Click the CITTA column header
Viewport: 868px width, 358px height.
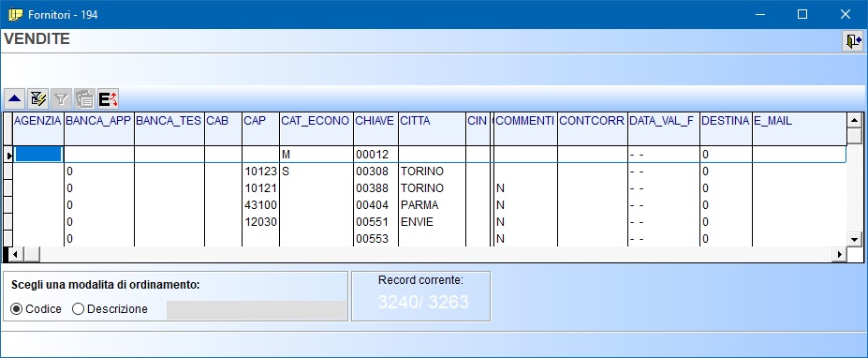click(432, 128)
